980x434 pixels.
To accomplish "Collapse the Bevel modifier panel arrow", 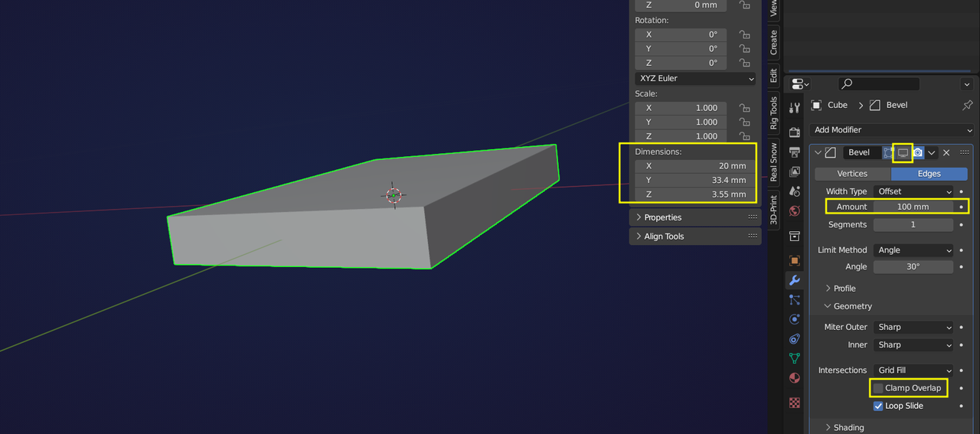I will [x=818, y=152].
